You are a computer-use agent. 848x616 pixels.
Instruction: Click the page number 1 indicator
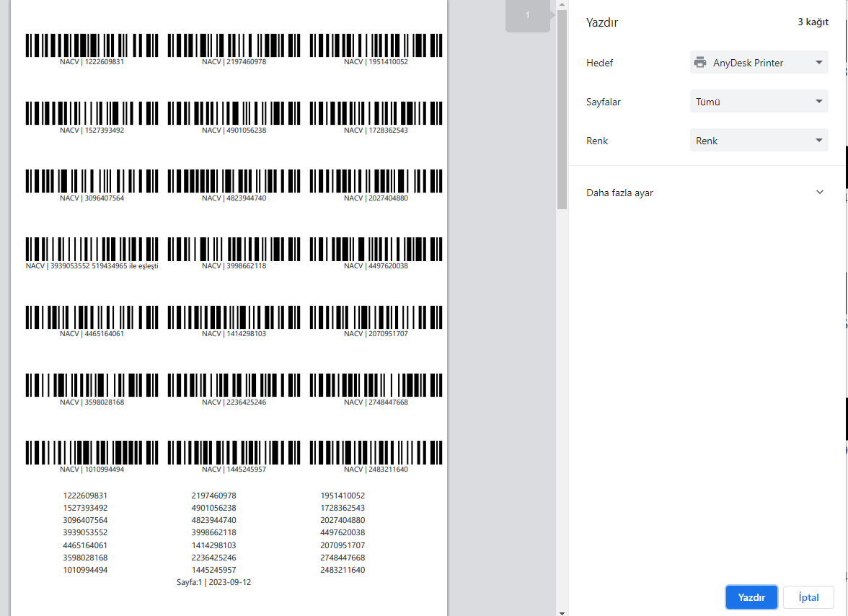pyautogui.click(x=527, y=16)
